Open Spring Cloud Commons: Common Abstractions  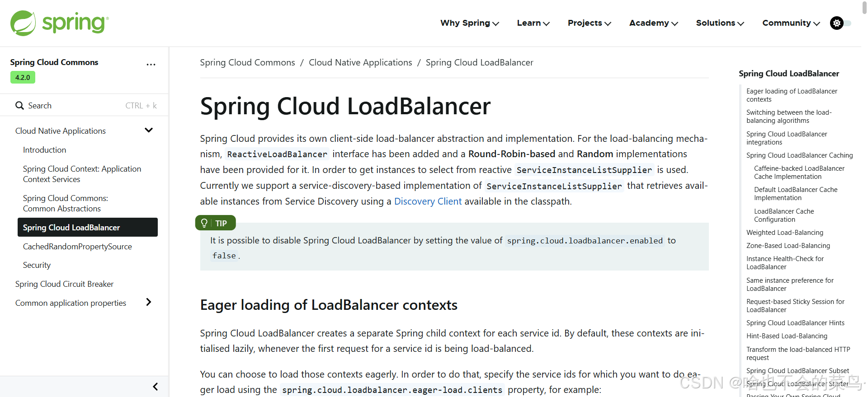pos(66,203)
